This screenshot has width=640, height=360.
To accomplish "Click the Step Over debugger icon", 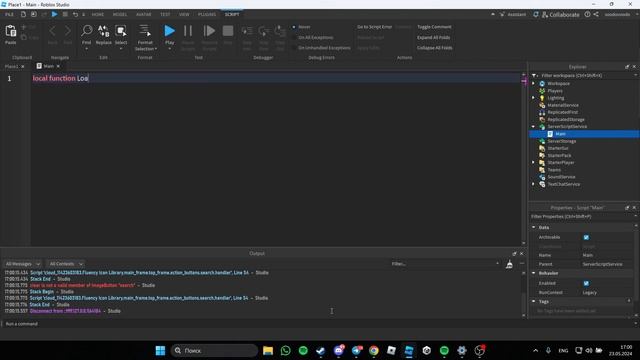I will tap(264, 31).
